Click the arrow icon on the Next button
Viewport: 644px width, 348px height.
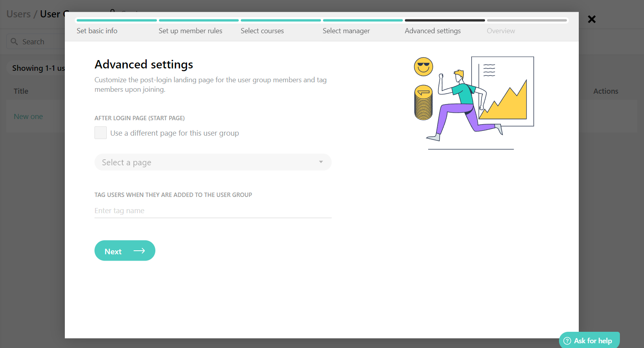pos(139,251)
